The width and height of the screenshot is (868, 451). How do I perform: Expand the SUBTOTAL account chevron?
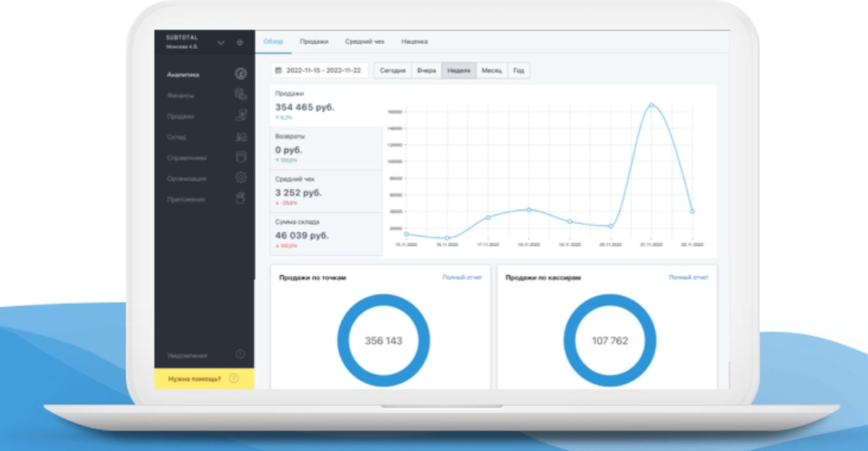tap(221, 43)
